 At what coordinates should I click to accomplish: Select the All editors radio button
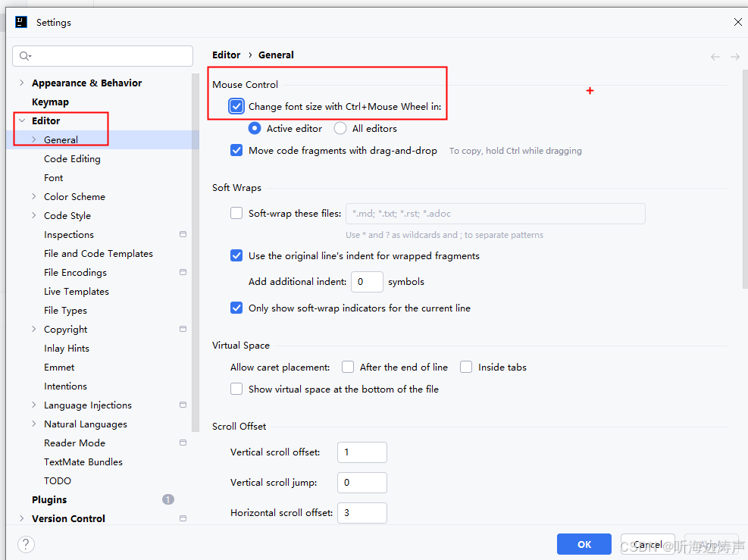tap(340, 128)
